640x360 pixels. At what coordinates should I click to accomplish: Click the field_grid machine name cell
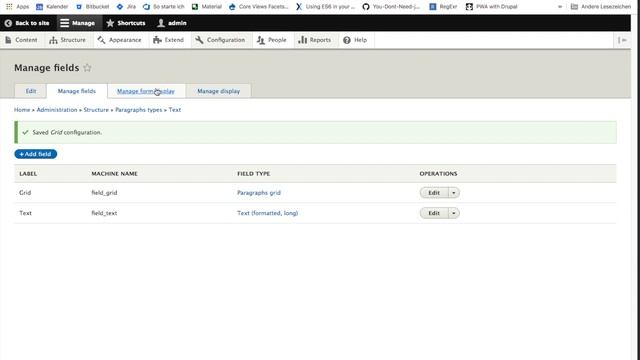click(104, 193)
